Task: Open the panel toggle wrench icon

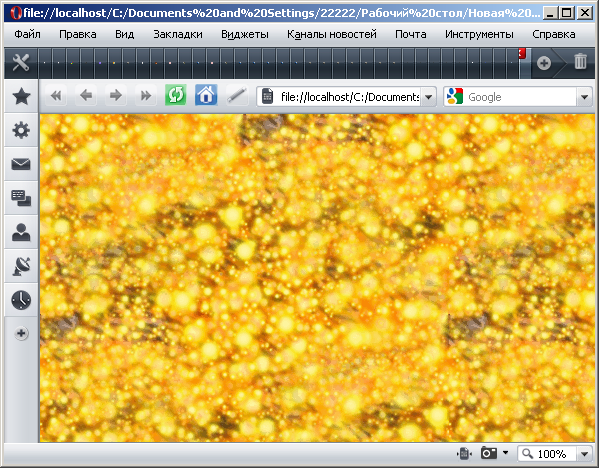Action: click(x=21, y=63)
